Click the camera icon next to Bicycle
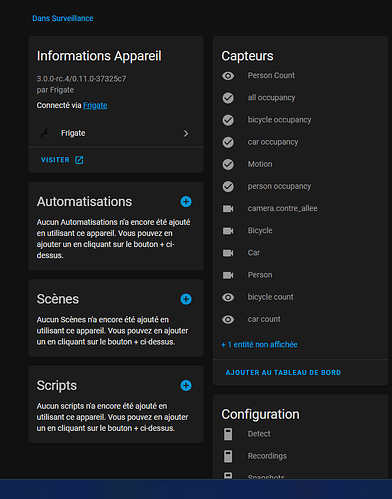Screen dimensions: 392x499 click(228, 231)
